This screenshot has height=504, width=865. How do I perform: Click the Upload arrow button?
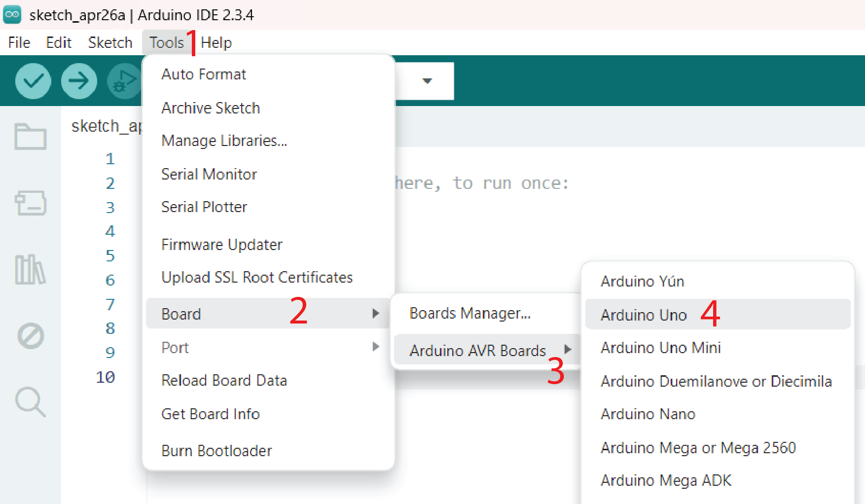click(x=79, y=81)
